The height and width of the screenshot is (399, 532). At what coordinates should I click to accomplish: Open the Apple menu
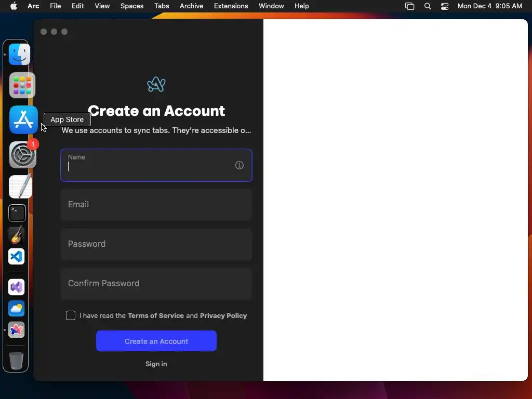pos(14,6)
